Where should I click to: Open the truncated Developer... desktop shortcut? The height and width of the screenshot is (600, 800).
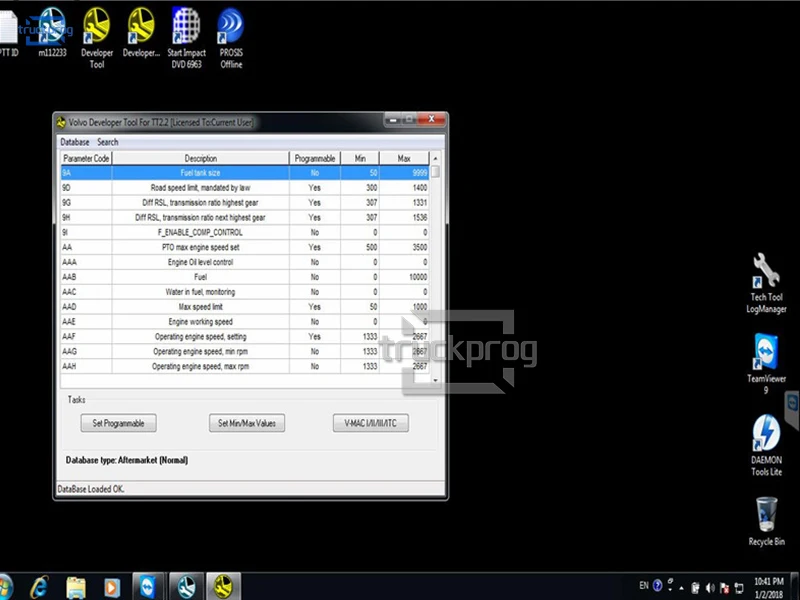[x=141, y=32]
